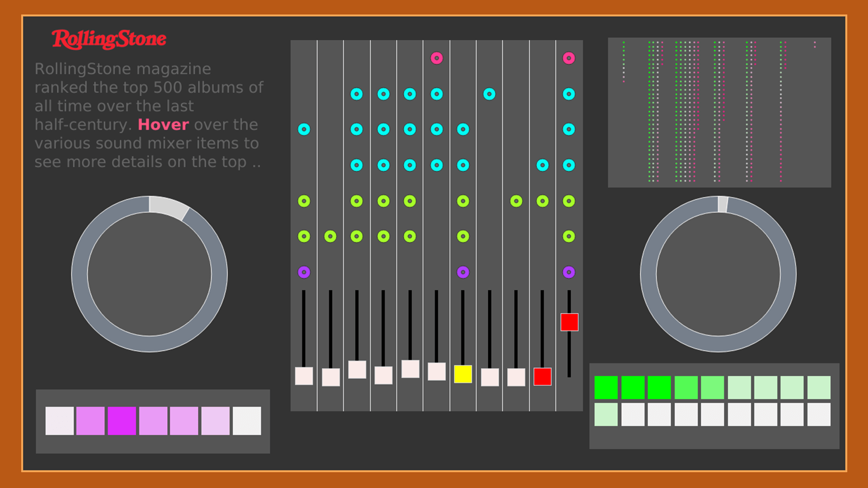This screenshot has height=488, width=868.
Task: Click the green knob in ninth mixer channel
Action: tap(516, 201)
